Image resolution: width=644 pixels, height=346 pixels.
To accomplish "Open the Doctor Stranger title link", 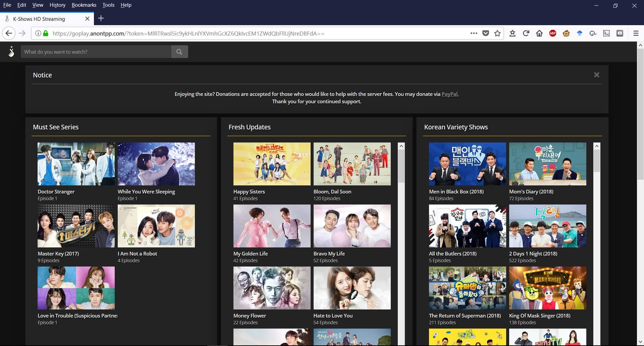I will (x=56, y=192).
